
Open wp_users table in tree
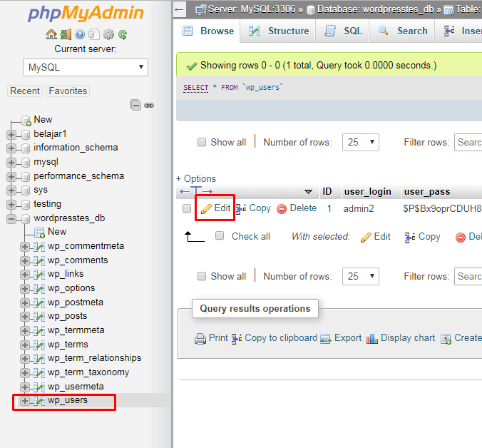68,400
